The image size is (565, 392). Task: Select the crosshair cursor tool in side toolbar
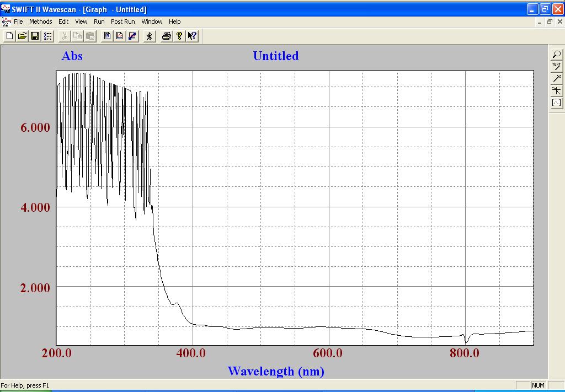click(x=557, y=90)
